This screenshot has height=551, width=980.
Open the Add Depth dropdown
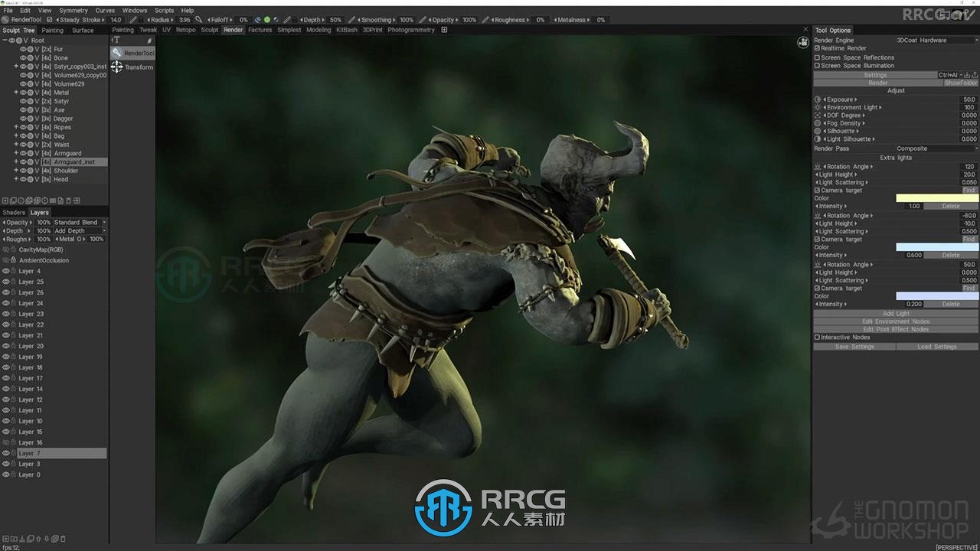point(80,231)
